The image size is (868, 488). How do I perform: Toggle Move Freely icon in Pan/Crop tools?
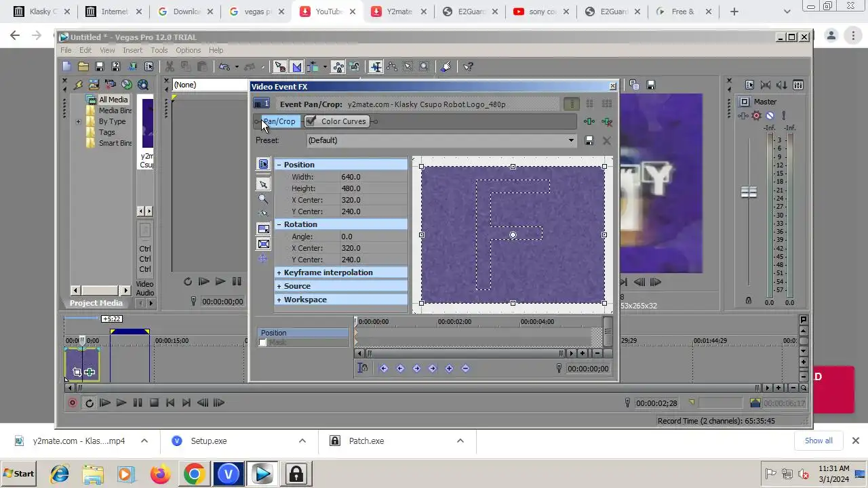pyautogui.click(x=263, y=259)
